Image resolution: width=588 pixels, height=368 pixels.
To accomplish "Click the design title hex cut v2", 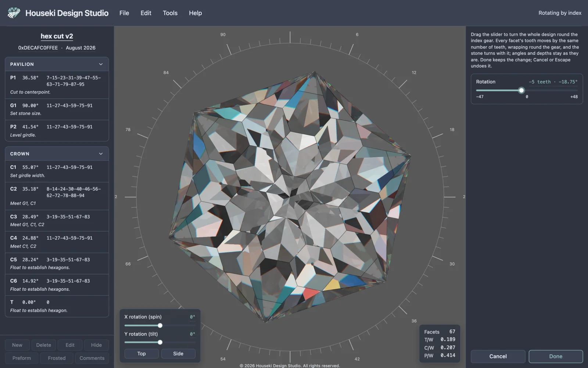I will tap(57, 36).
